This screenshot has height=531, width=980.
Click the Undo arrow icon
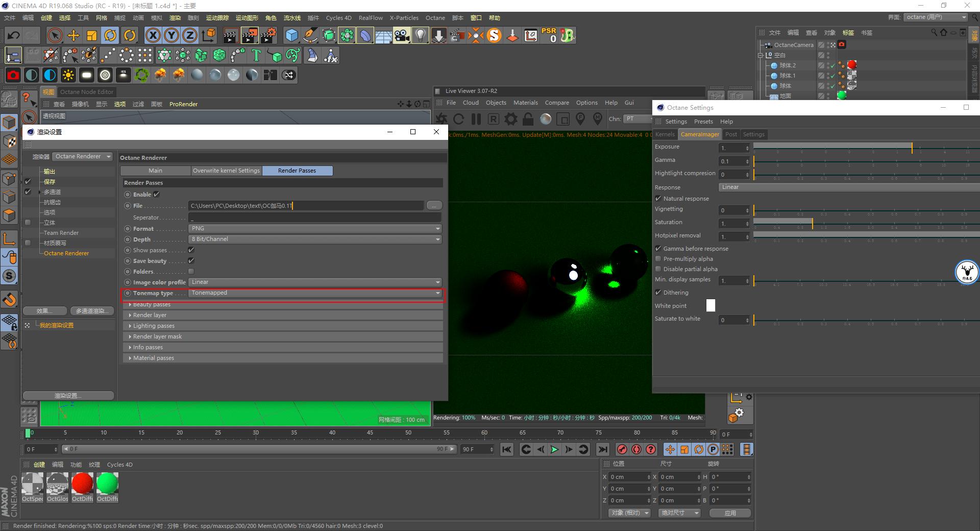(x=14, y=35)
